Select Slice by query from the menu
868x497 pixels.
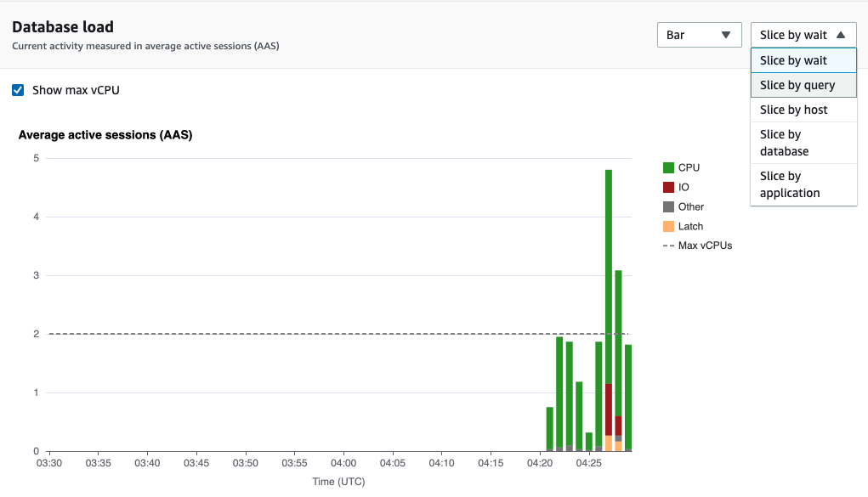[803, 84]
